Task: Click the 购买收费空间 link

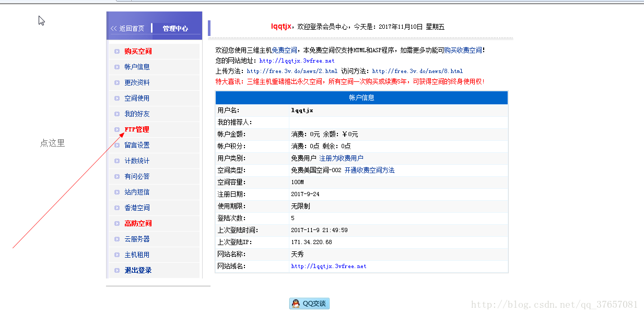Action: tap(463, 50)
